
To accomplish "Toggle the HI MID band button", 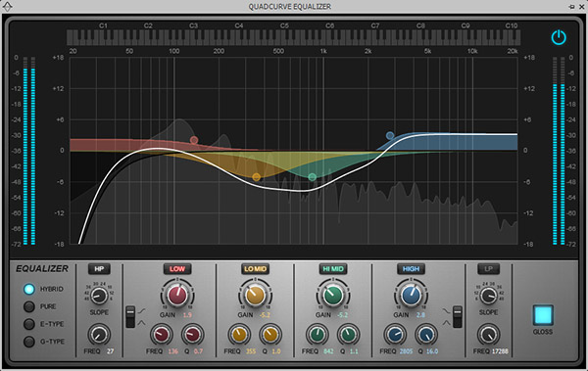I will pos(333,268).
